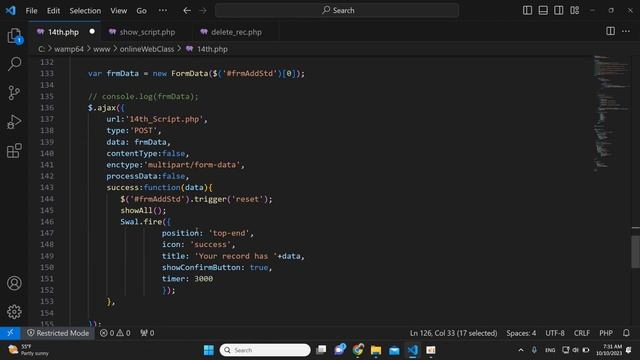Switch to the 14th.php tab
The height and width of the screenshot is (360, 640).
pyautogui.click(x=63, y=32)
